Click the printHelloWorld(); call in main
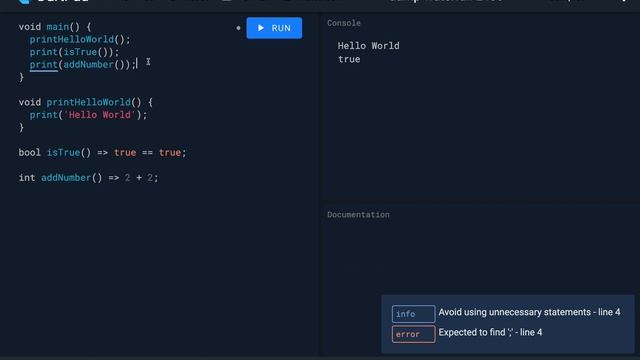 [80, 40]
